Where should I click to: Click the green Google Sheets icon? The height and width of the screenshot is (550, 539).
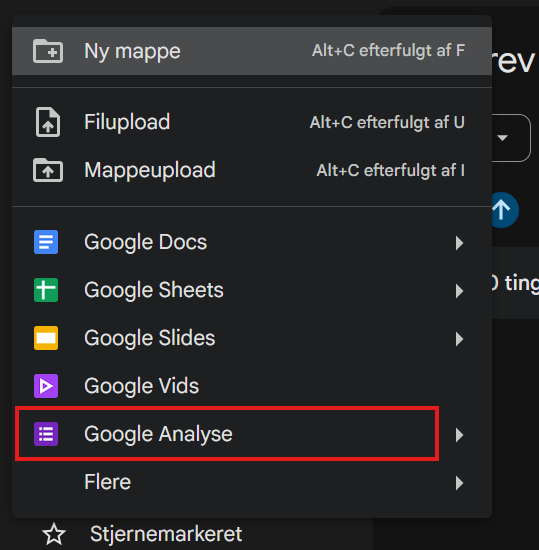(x=46, y=290)
